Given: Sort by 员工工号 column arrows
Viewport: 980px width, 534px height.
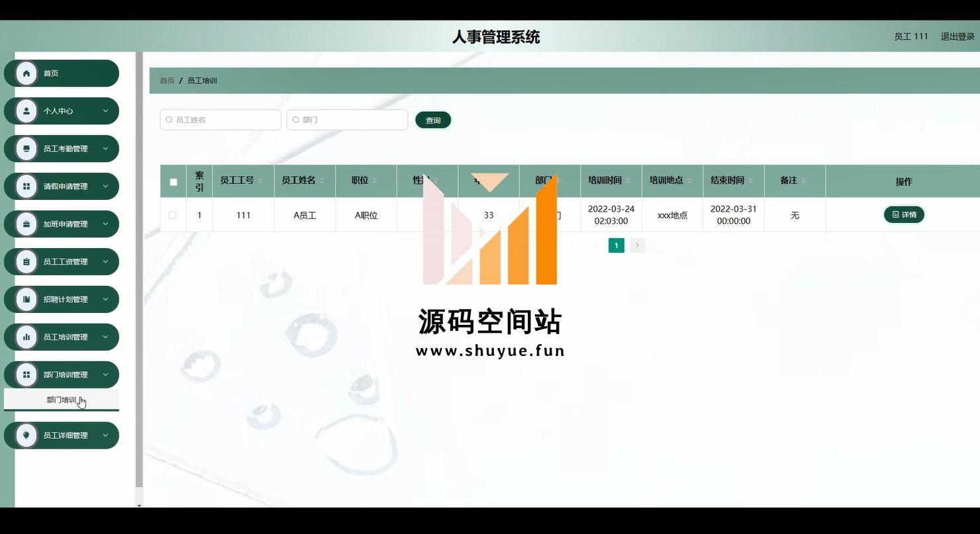Looking at the screenshot, I should click(260, 181).
